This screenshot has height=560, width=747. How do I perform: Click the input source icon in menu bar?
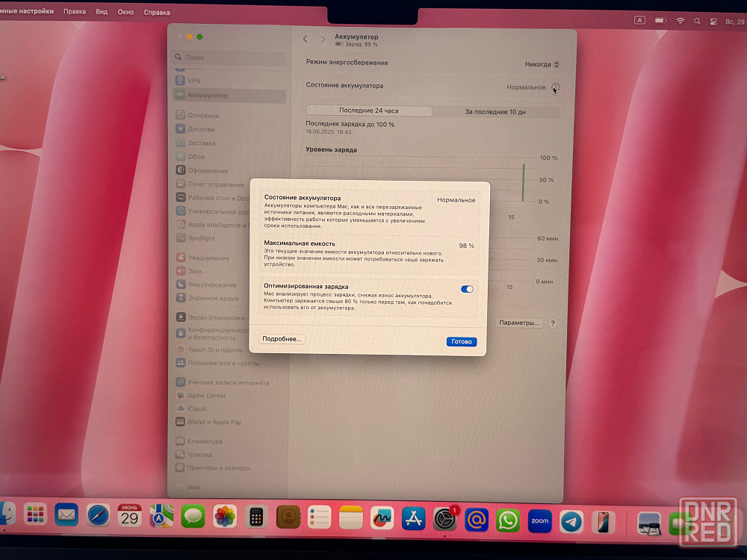point(639,20)
